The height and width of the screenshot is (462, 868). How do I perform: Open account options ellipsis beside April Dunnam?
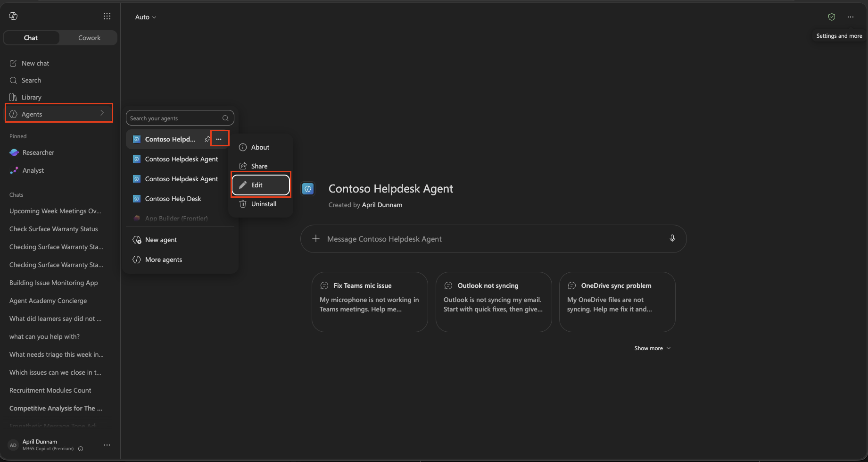tap(107, 445)
